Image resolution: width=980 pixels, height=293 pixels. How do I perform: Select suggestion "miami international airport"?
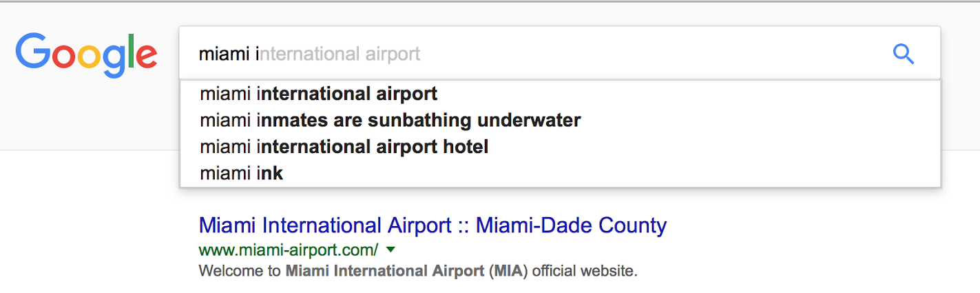click(318, 93)
